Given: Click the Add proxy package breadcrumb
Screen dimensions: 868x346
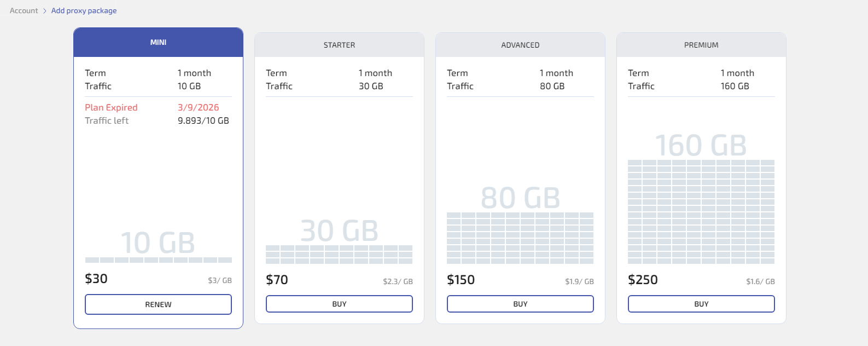Looking at the screenshot, I should (84, 10).
